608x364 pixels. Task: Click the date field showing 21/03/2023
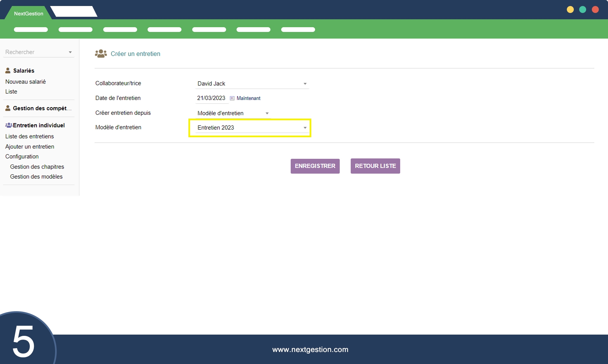(x=211, y=98)
